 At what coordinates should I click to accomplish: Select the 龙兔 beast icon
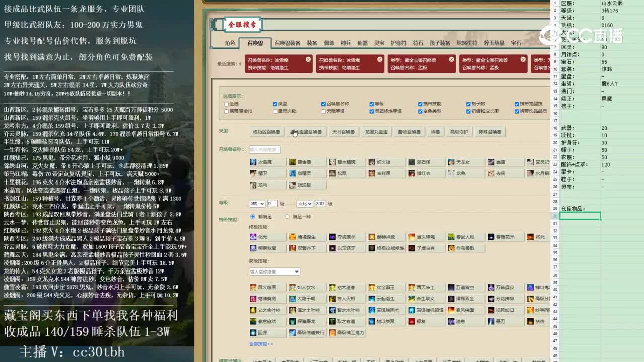pos(465,173)
